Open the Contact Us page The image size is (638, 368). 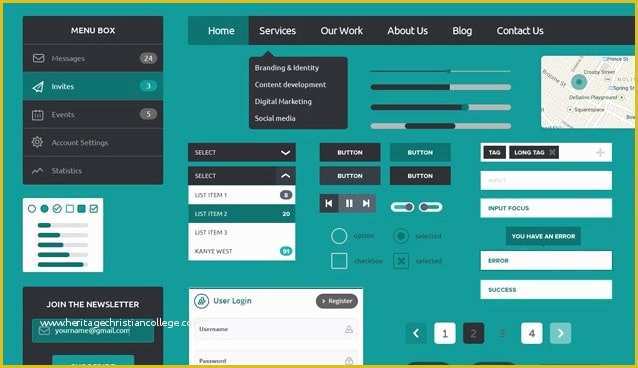(520, 31)
